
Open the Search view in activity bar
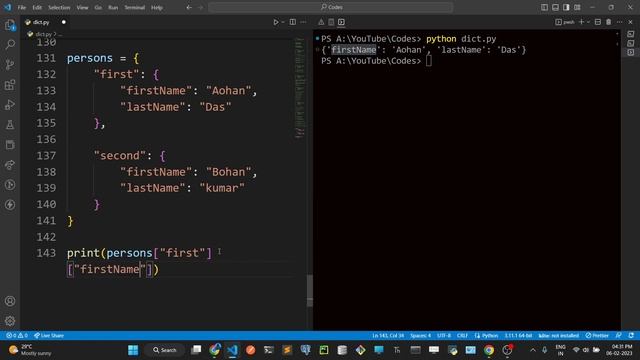click(10, 44)
